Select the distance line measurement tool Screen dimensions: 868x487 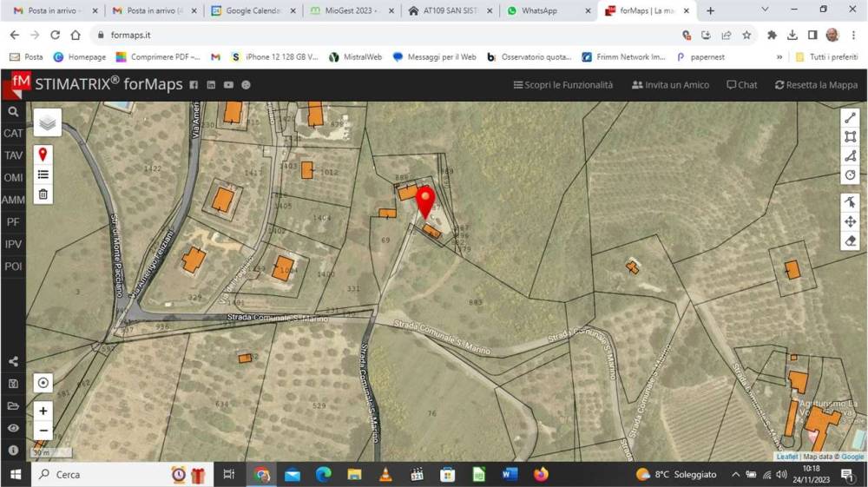(850, 118)
